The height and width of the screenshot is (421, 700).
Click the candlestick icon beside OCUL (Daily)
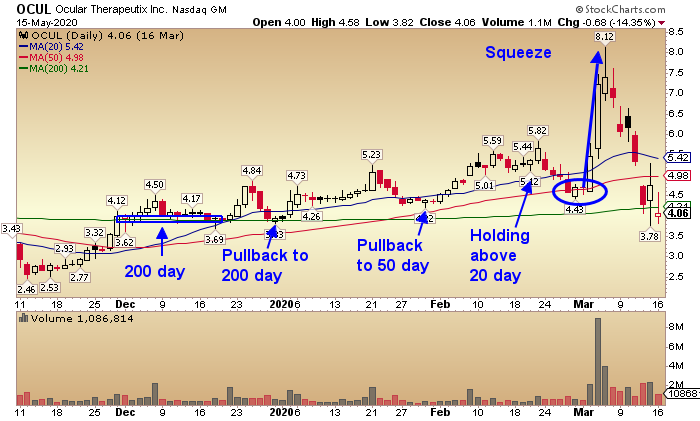tap(24, 35)
